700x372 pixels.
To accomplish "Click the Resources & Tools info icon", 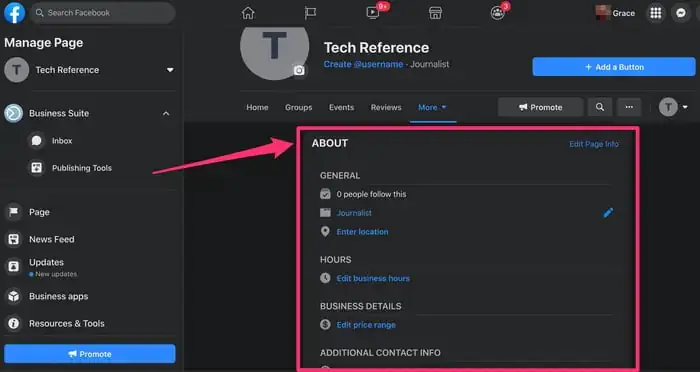I will pyautogui.click(x=13, y=323).
